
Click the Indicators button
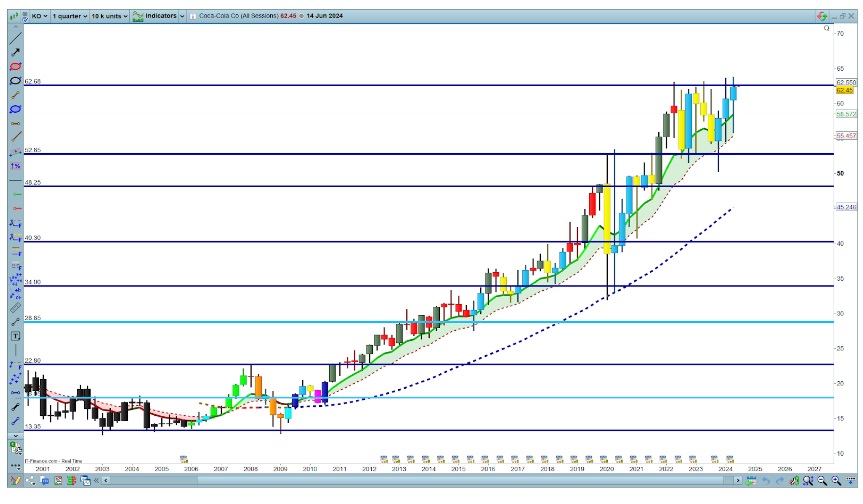(x=155, y=16)
